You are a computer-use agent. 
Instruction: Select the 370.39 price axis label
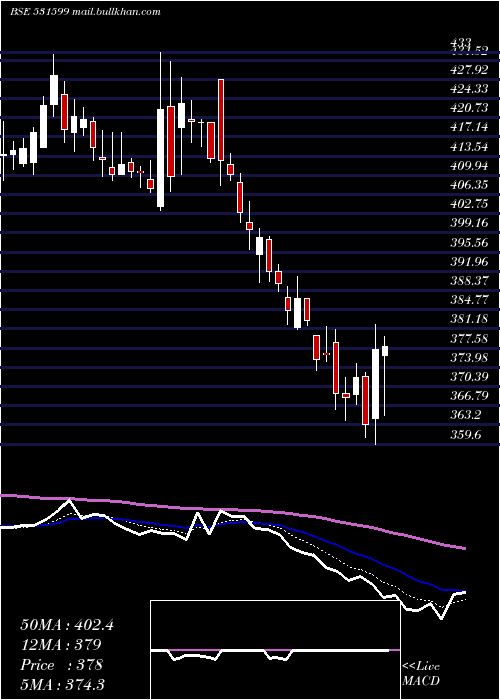click(469, 377)
